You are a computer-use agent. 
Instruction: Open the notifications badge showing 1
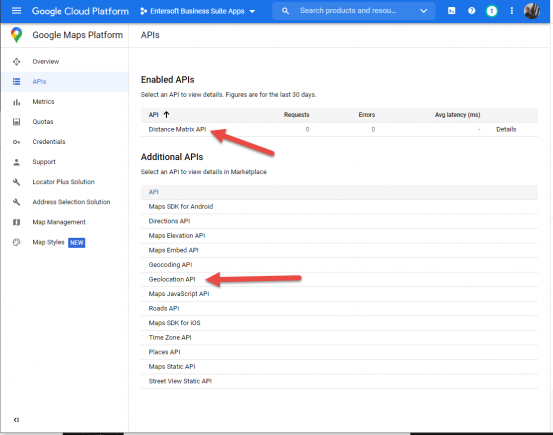pyautogui.click(x=491, y=11)
